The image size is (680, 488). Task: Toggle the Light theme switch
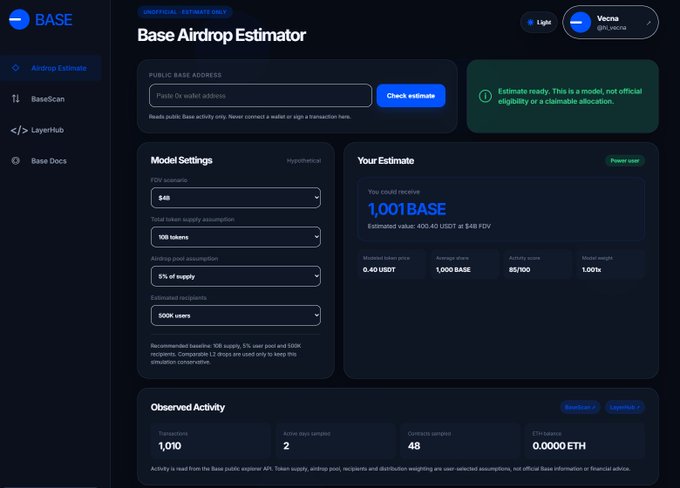[x=539, y=22]
